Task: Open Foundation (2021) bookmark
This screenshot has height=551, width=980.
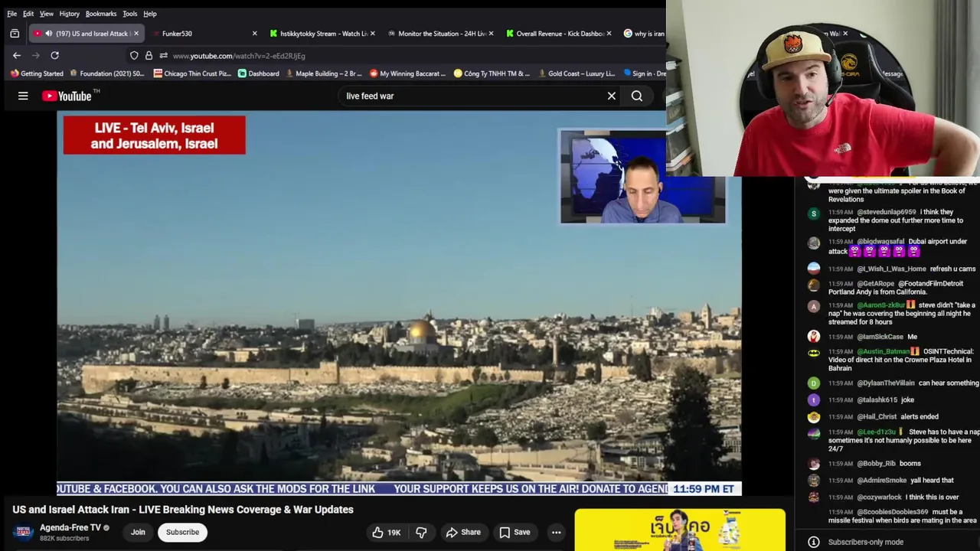Action: [x=107, y=73]
